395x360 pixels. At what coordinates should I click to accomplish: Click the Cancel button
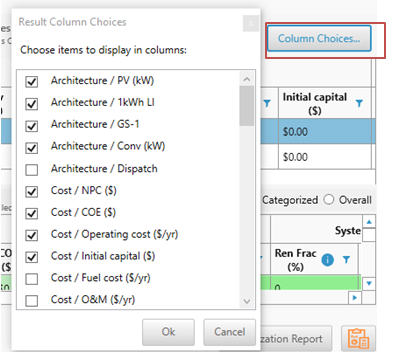pos(230,332)
